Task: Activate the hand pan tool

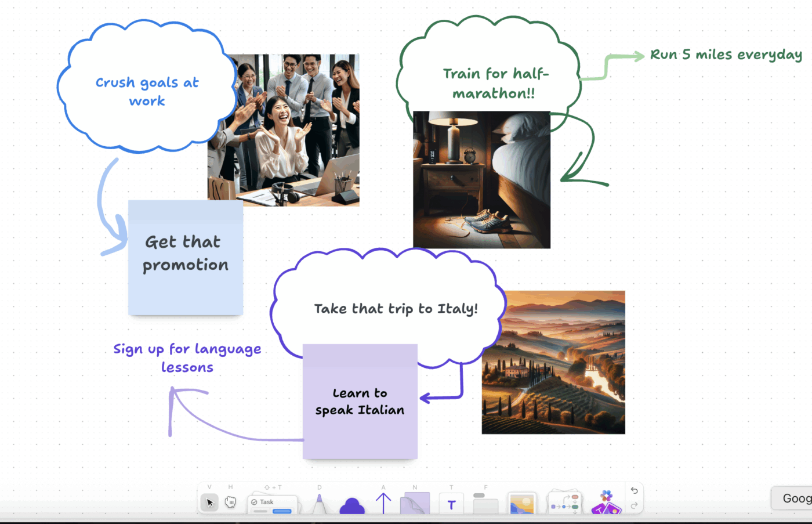Action: 230,503
